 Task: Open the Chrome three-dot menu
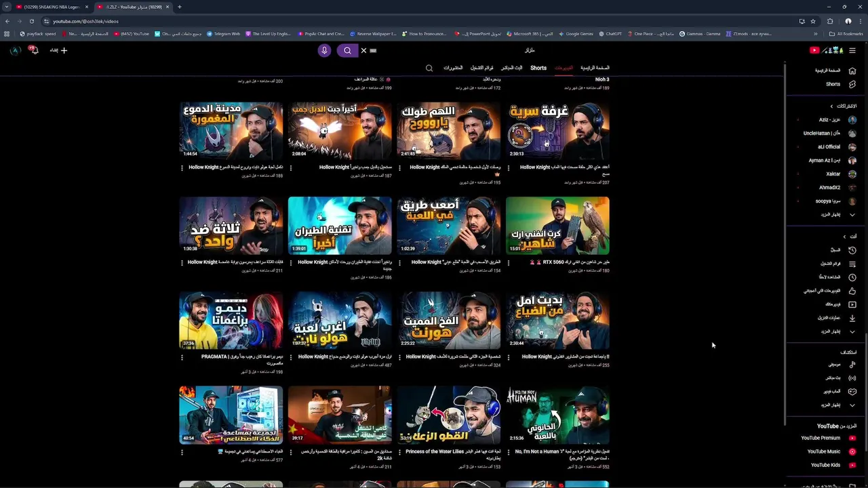tap(859, 21)
